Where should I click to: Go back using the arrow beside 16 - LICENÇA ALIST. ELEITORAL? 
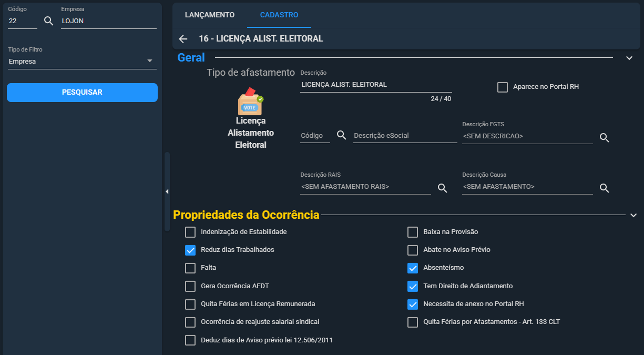click(183, 39)
